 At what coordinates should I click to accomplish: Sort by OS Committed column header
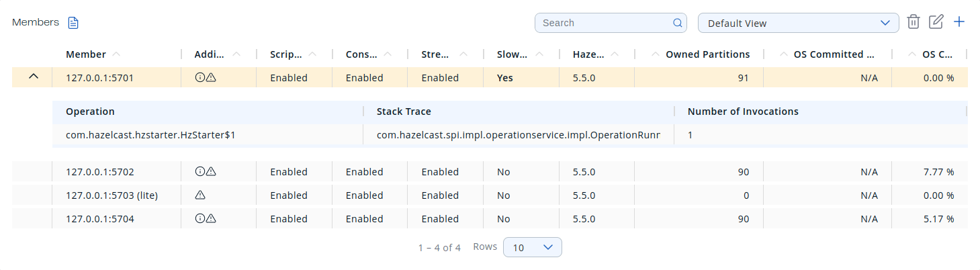(833, 54)
